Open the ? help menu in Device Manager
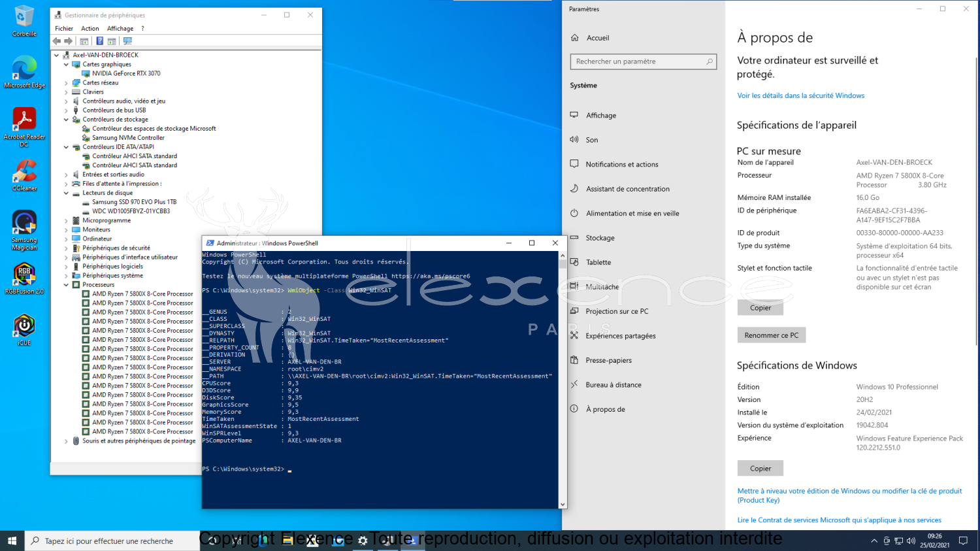This screenshot has height=551, width=980. (142, 29)
